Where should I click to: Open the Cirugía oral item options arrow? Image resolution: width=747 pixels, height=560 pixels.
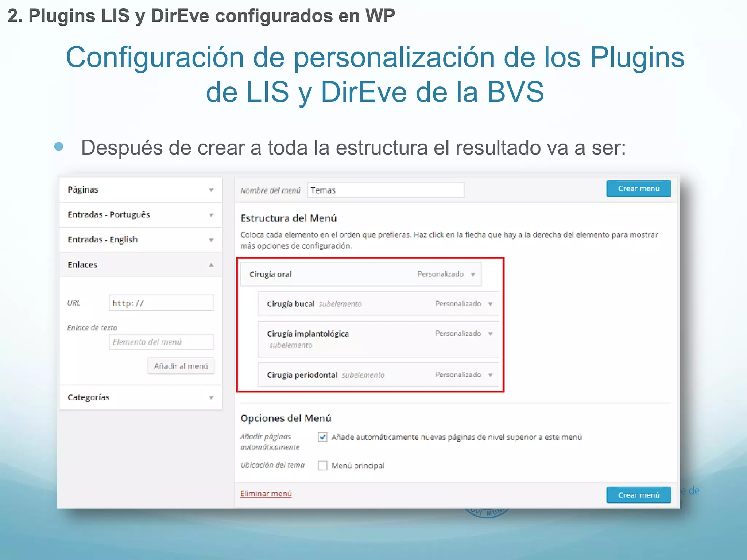pos(473,275)
